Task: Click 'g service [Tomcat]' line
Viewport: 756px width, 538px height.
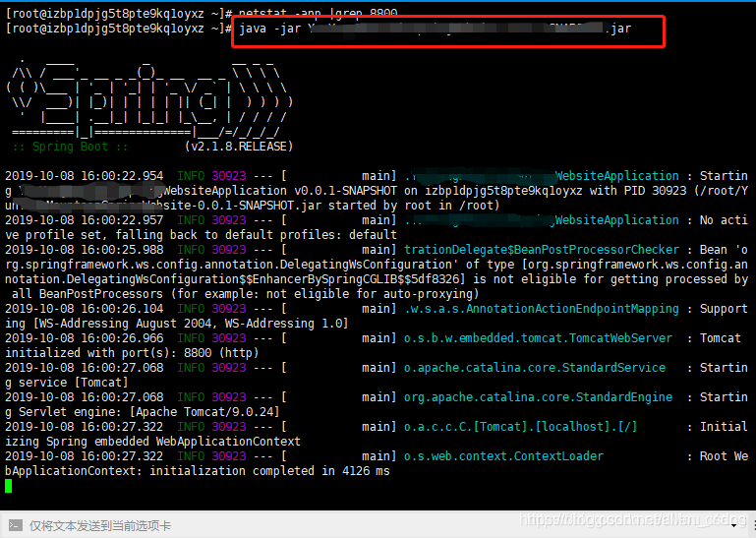Action: 67,383
